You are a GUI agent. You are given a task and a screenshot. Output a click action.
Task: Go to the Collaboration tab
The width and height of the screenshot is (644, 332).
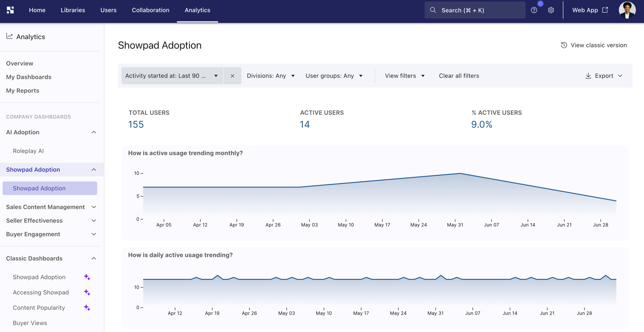tap(151, 10)
